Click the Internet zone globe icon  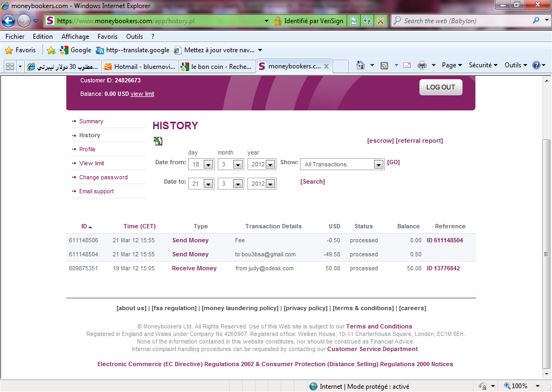(313, 387)
